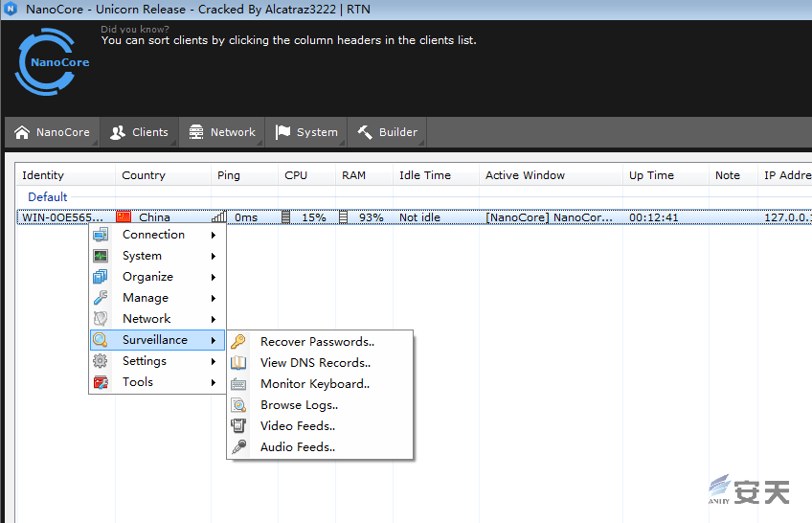
Task: Select Video Feeds.. option
Action: pyautogui.click(x=320, y=425)
